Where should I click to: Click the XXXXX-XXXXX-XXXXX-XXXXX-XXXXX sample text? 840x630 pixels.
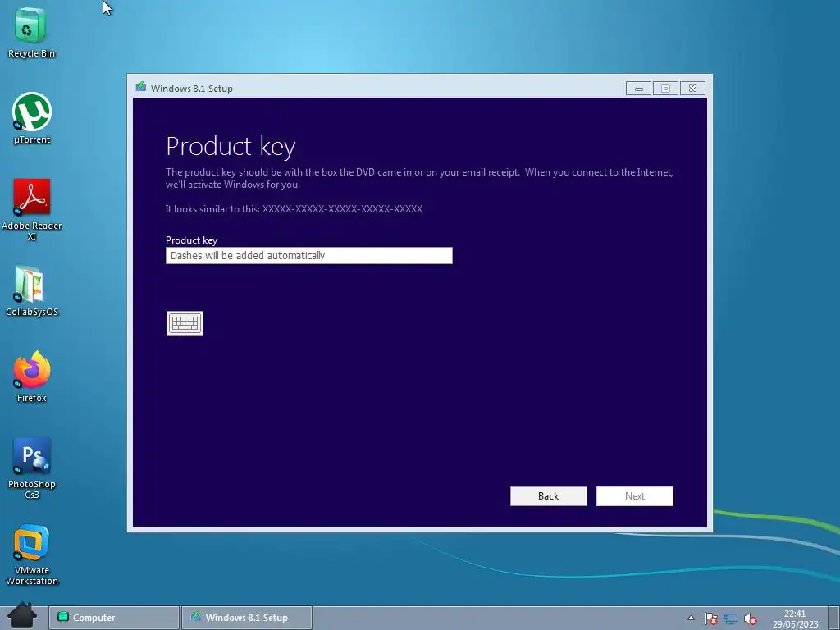point(342,209)
